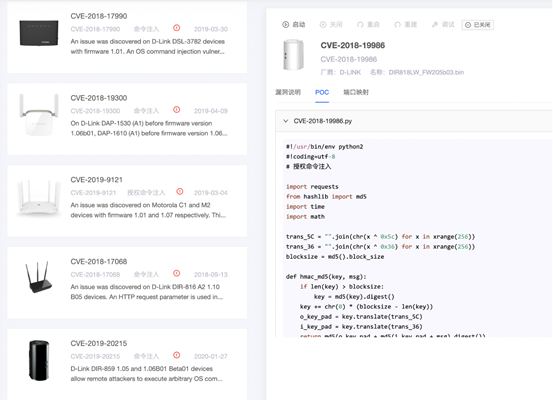Click the 调试 debug button
The image size is (553, 400).
pyautogui.click(x=443, y=24)
